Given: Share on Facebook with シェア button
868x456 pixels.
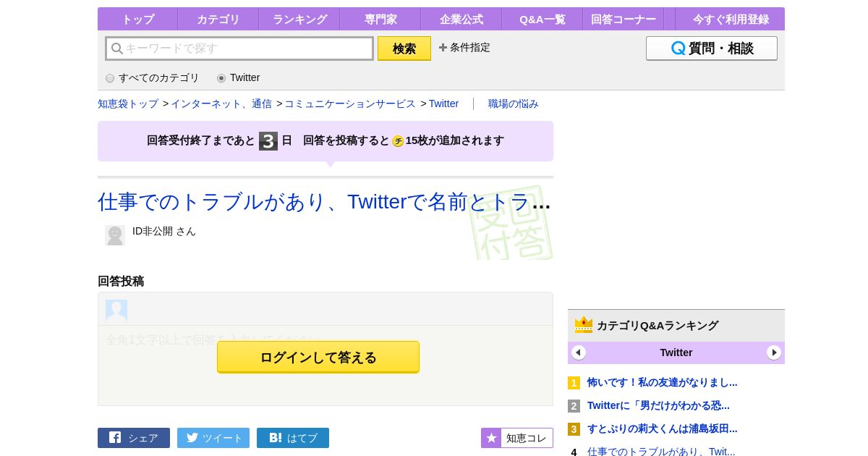Looking at the screenshot, I should 134,438.
